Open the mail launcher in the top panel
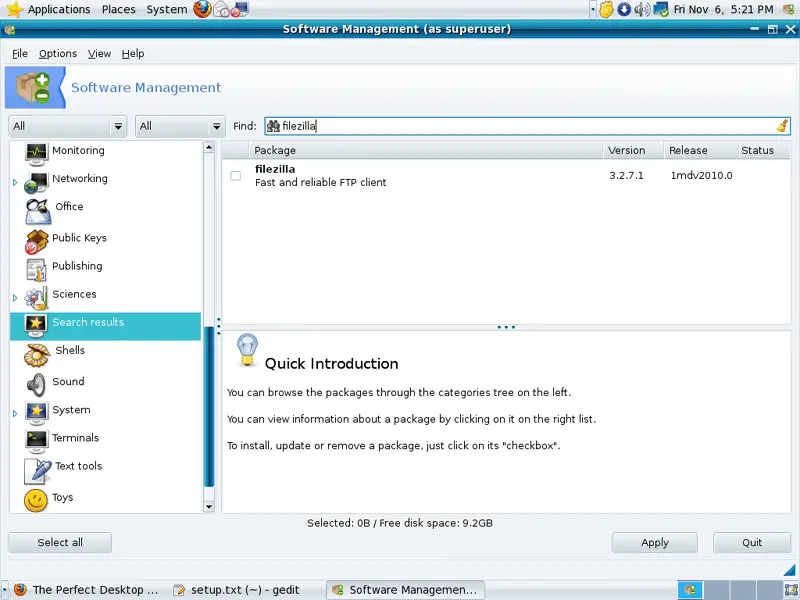This screenshot has height=600, width=800. tap(221, 9)
